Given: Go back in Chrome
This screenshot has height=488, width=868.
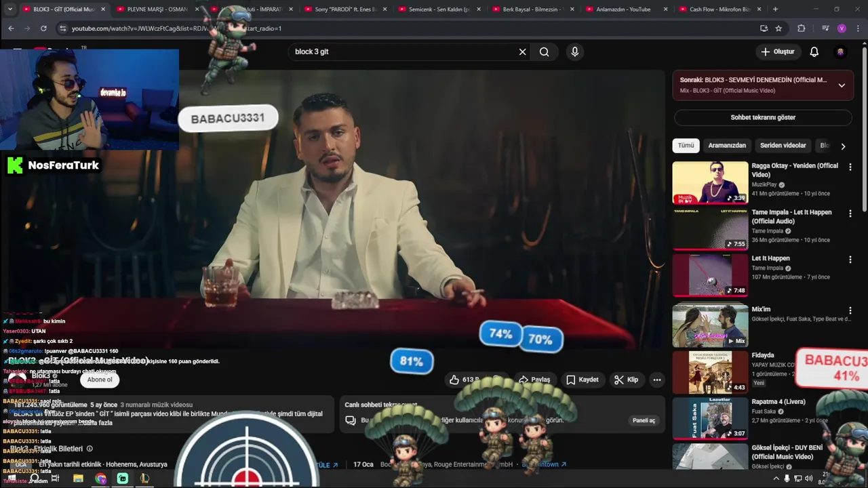Looking at the screenshot, I should (x=11, y=28).
